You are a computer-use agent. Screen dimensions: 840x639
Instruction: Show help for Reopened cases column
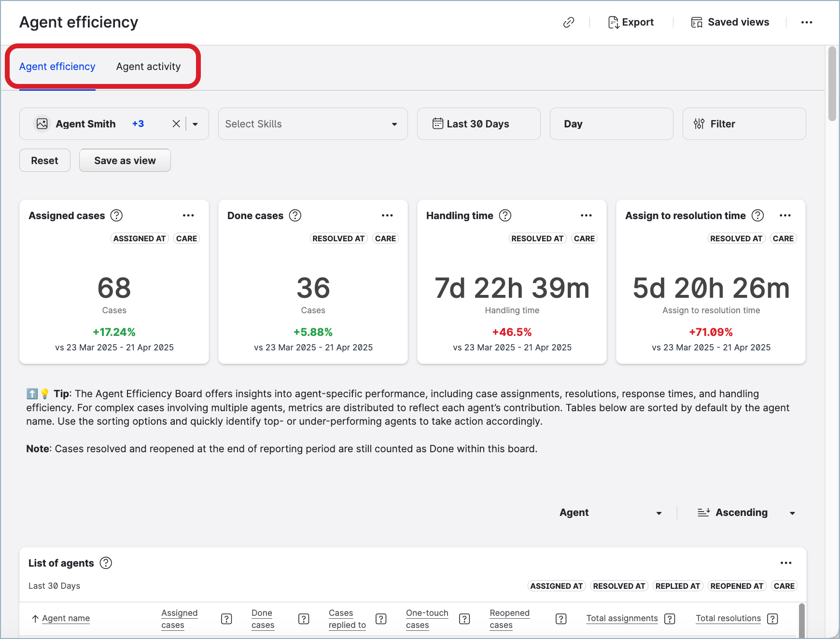(x=561, y=619)
